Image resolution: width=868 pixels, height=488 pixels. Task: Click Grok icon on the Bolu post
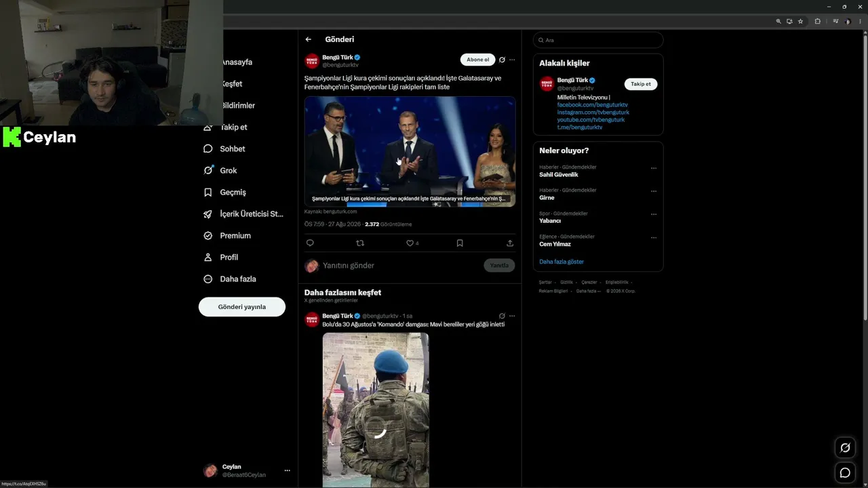click(x=502, y=316)
